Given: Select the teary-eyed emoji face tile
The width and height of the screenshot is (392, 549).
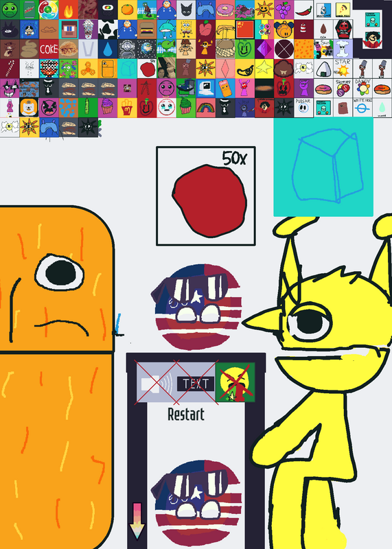Looking at the screenshot, I should [x=166, y=108].
